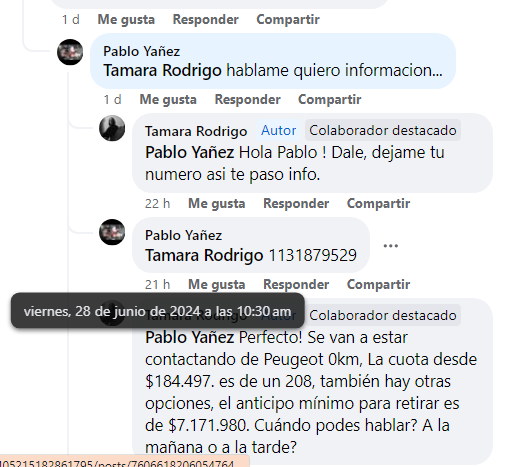Open the three-dot options beside phone number comment
Screen dimensions: 523x467
(391, 246)
